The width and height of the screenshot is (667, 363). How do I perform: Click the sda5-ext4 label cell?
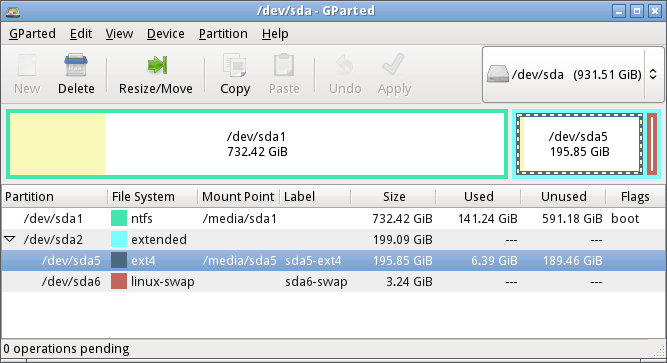[x=313, y=260]
